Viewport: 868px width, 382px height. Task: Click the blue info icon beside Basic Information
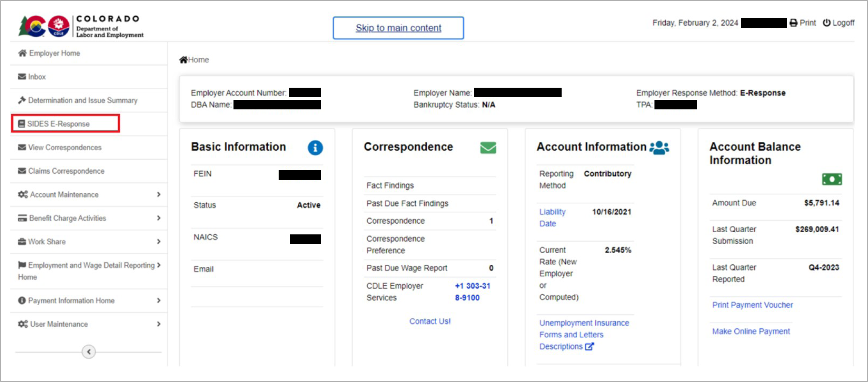coord(315,148)
